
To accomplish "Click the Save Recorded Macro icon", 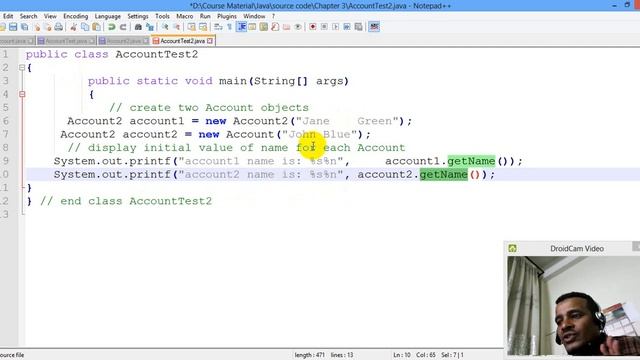I will 358,27.
